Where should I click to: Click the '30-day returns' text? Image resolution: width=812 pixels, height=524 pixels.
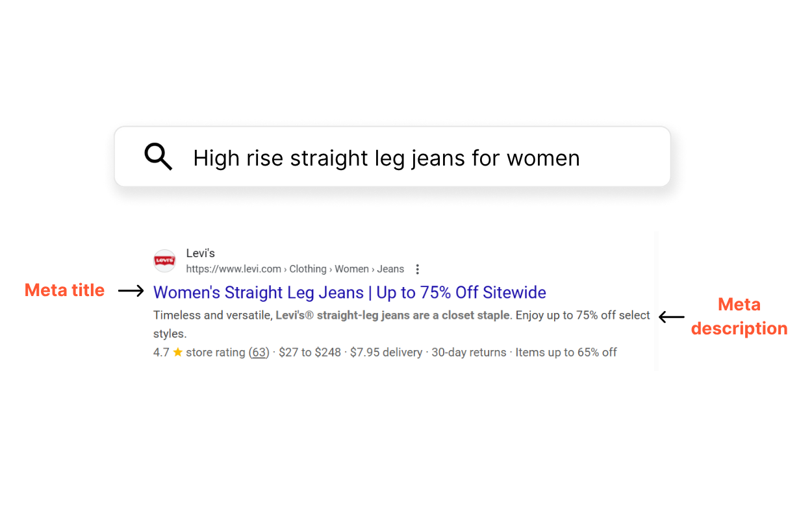(x=469, y=353)
